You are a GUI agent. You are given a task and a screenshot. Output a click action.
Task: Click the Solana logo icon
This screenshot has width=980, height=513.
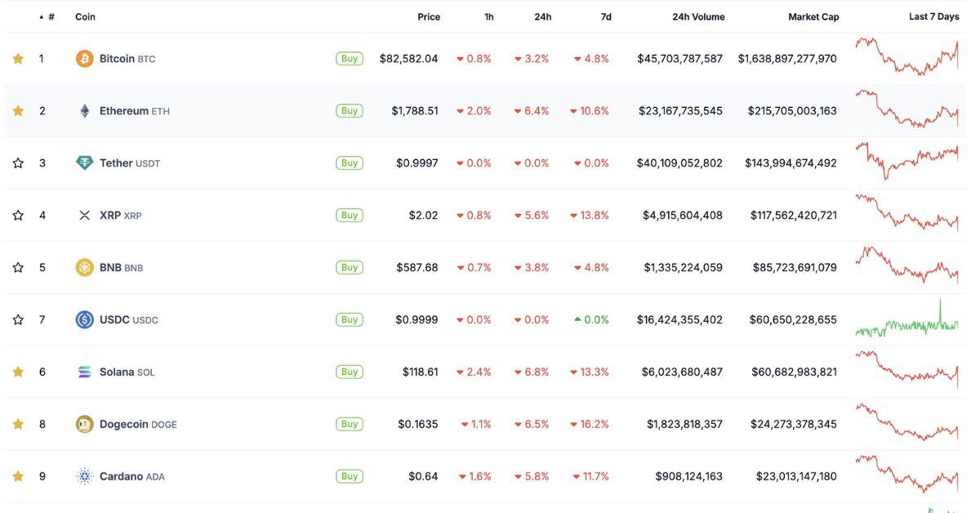point(84,372)
